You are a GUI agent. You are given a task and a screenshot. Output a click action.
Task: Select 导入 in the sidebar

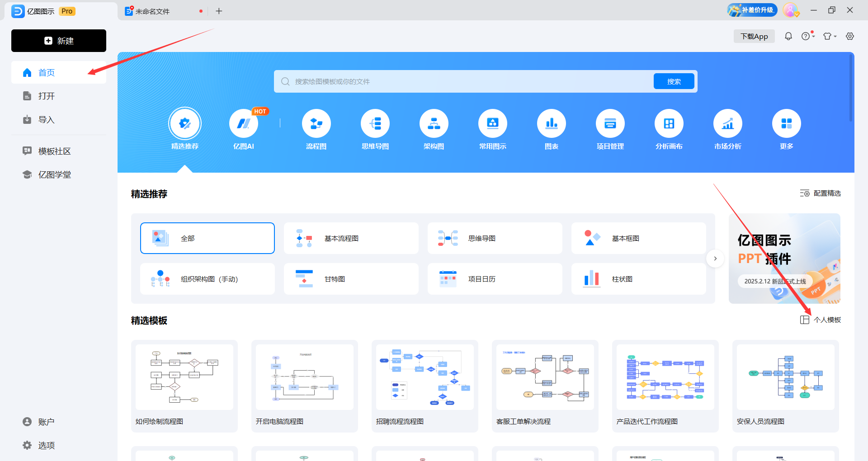point(59,119)
